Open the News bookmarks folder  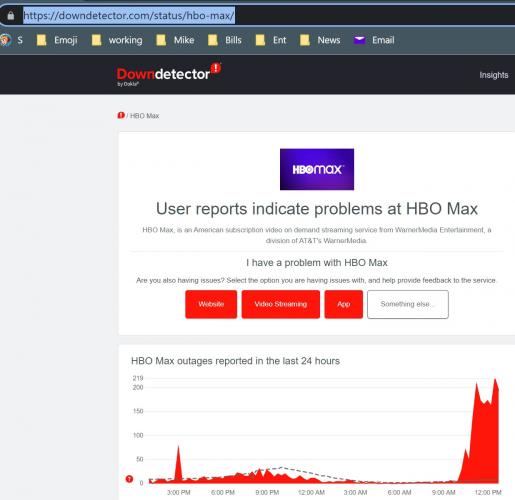(x=320, y=40)
